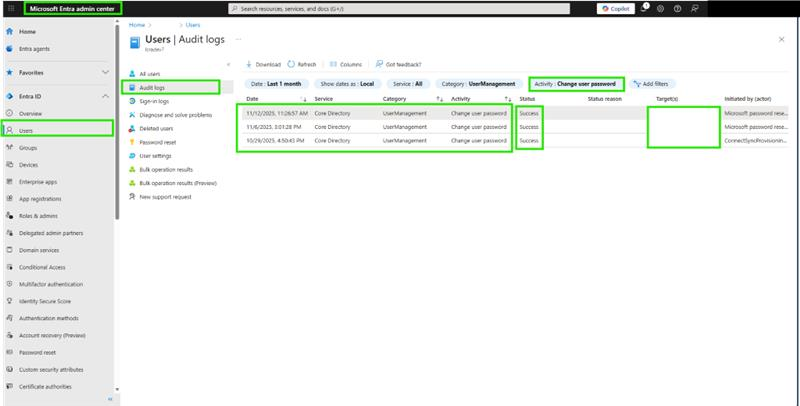Open the Copilot button
This screenshot has height=406, width=800.
pos(616,9)
